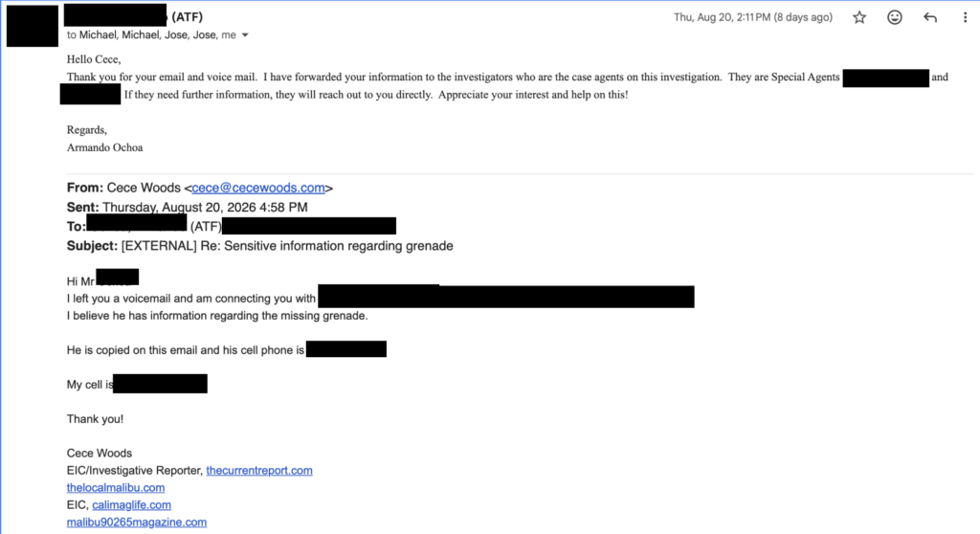Open thelocalmalibu.com link

click(116, 488)
